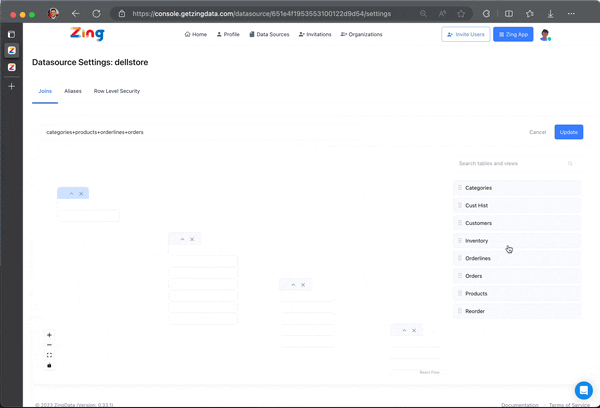Select the Cust Hist table item
This screenshot has height=408, width=600.
coord(517,206)
